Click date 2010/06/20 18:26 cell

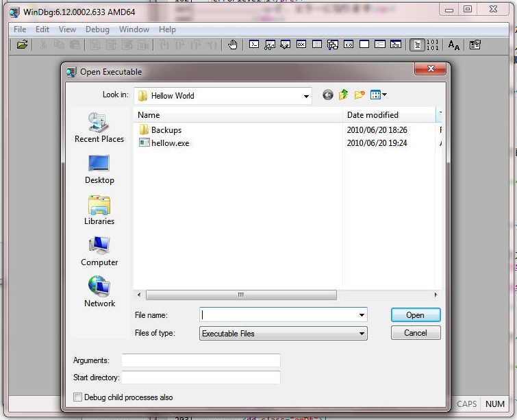(377, 130)
